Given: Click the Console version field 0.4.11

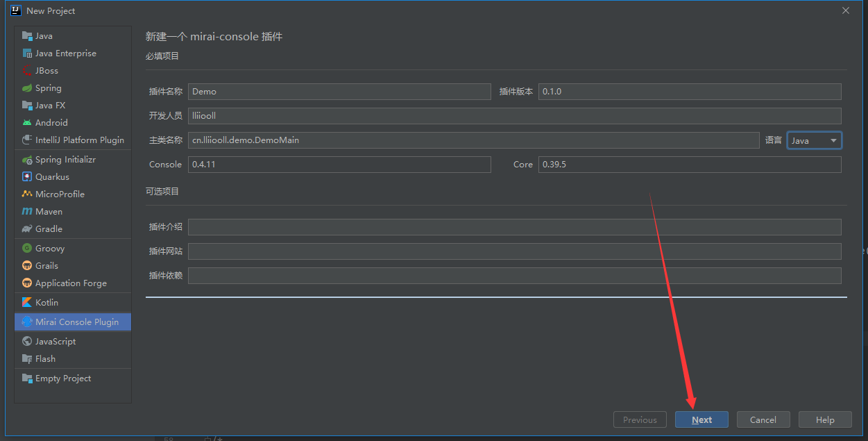Looking at the screenshot, I should click(339, 165).
